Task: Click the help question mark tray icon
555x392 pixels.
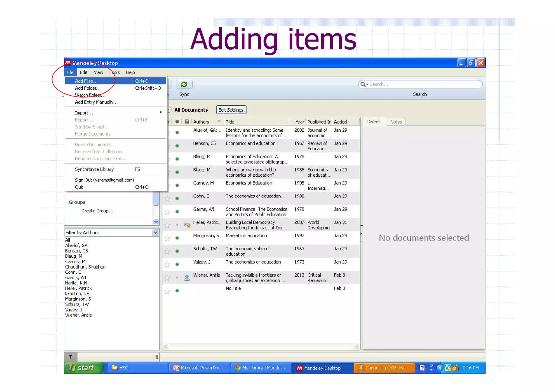Action: pyautogui.click(x=422, y=368)
